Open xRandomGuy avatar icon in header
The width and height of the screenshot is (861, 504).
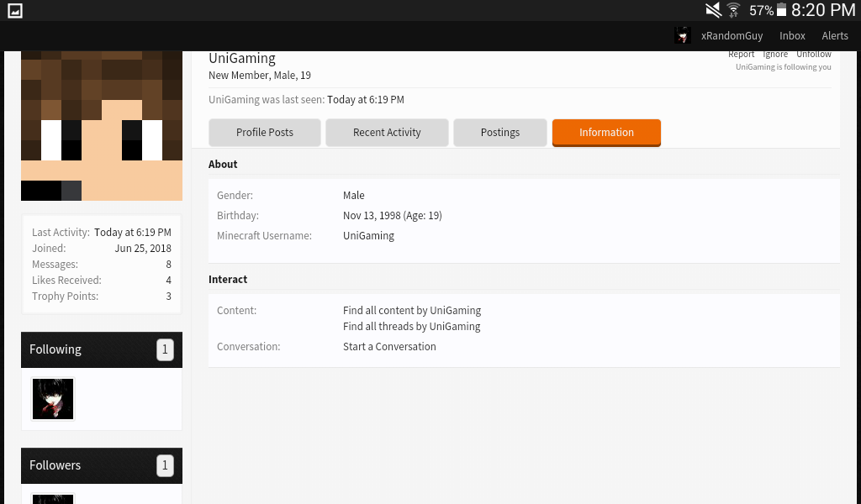pos(683,35)
